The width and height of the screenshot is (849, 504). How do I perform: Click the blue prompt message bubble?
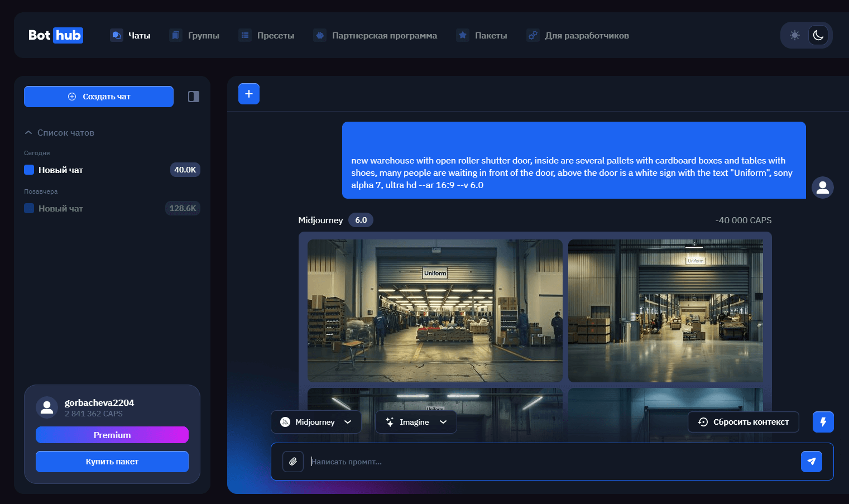tap(574, 160)
